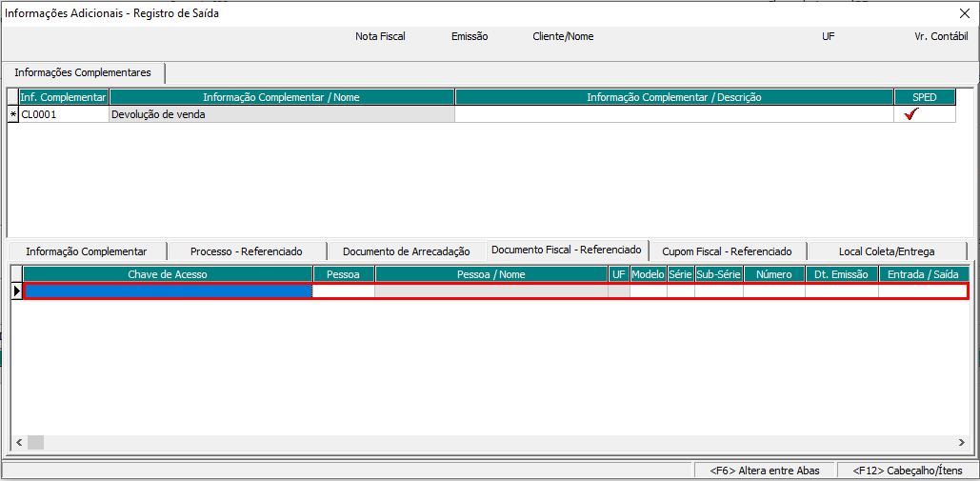Open the Documento de Arrecadação tab

point(407,251)
